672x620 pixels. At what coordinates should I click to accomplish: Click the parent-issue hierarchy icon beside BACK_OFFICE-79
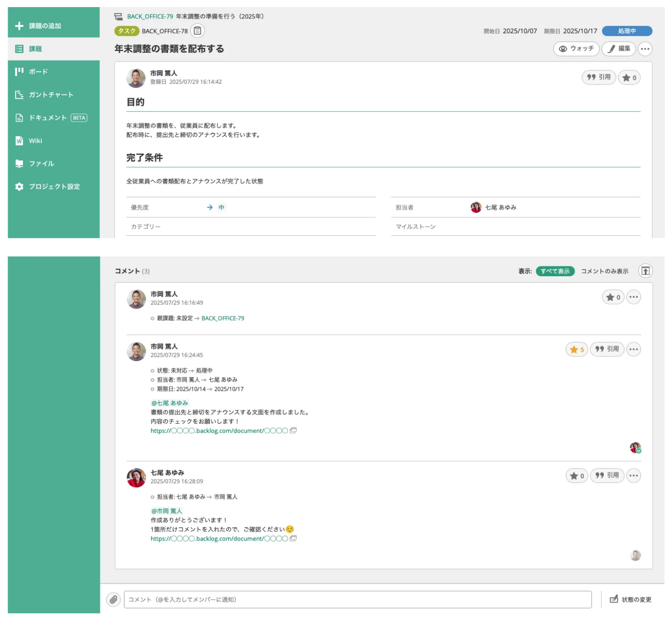118,16
